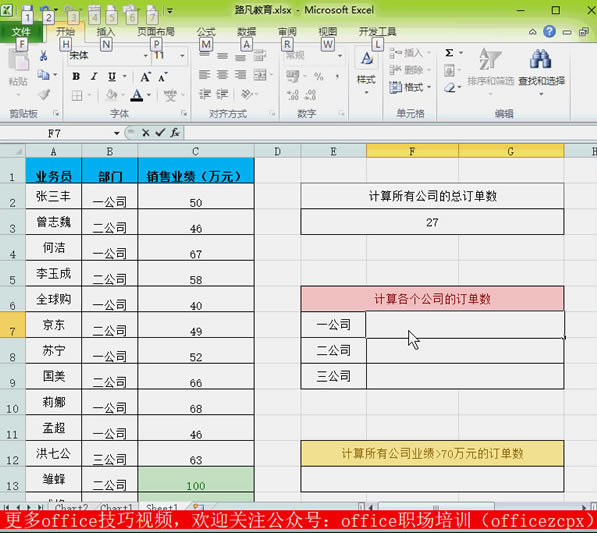Expand the font name dropdown

145,56
